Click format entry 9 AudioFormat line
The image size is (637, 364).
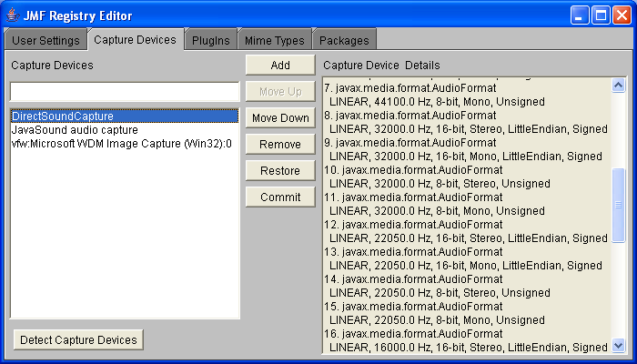click(x=410, y=143)
